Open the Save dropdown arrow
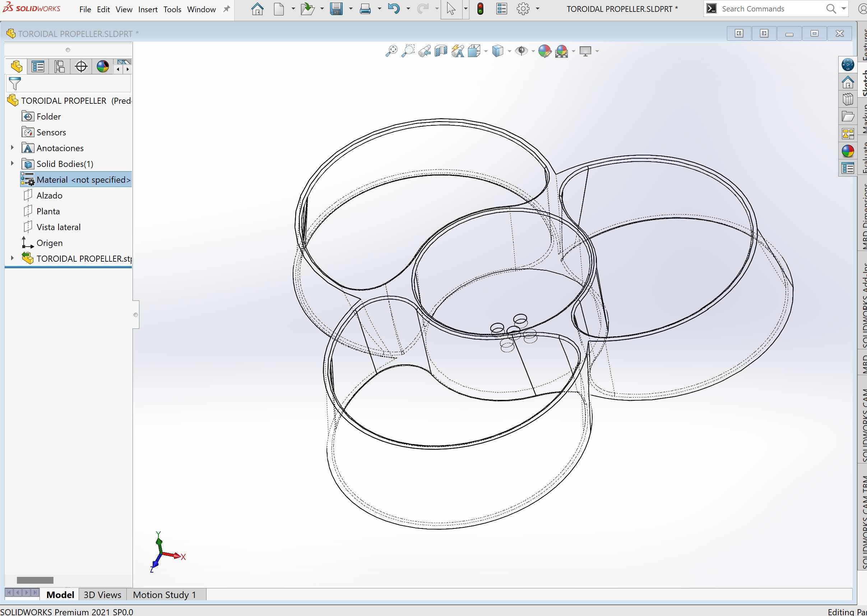This screenshot has width=867, height=616. (351, 9)
